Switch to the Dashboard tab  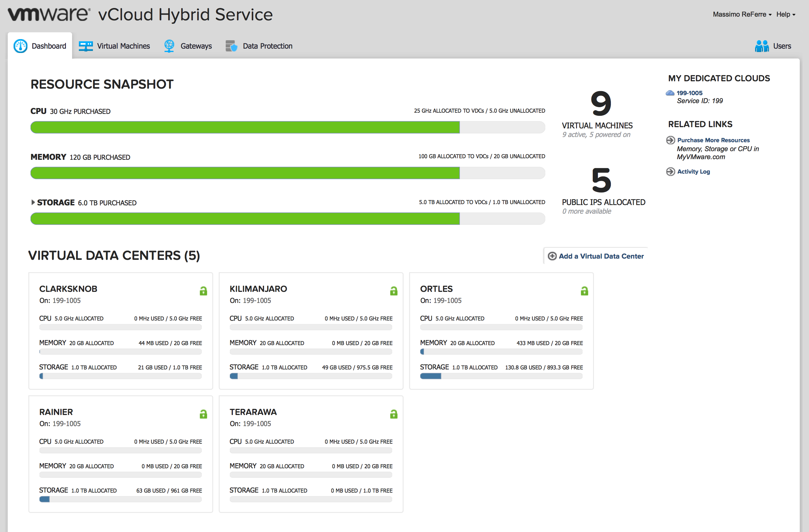tap(40, 46)
